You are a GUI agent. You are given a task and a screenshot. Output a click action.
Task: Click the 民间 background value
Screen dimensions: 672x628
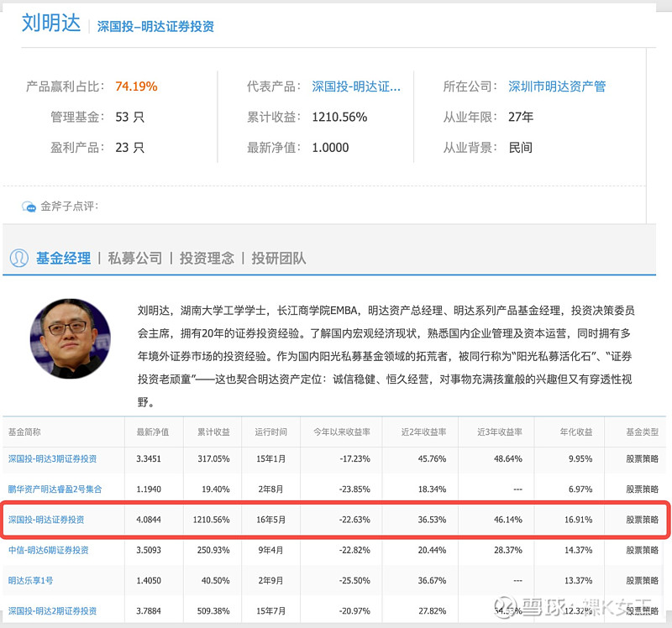tap(520, 148)
